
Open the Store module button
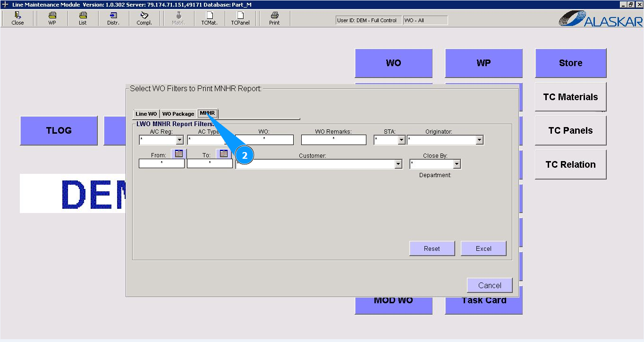(571, 63)
